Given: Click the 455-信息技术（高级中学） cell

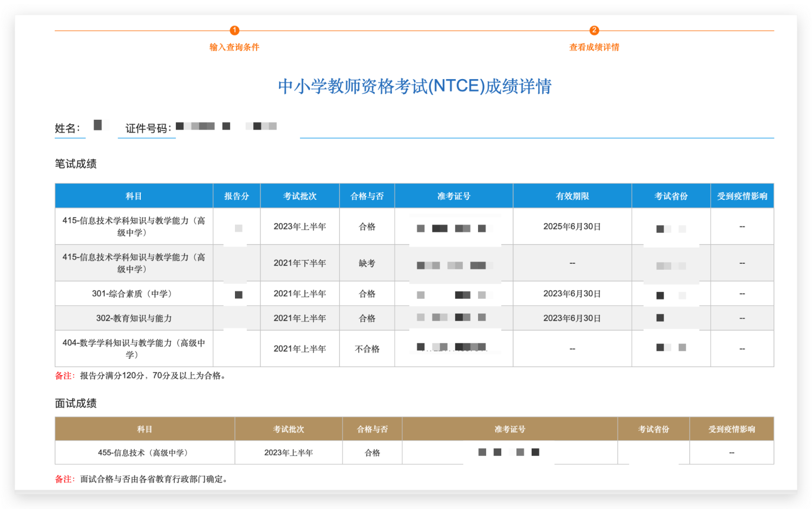Looking at the screenshot, I should point(145,453).
